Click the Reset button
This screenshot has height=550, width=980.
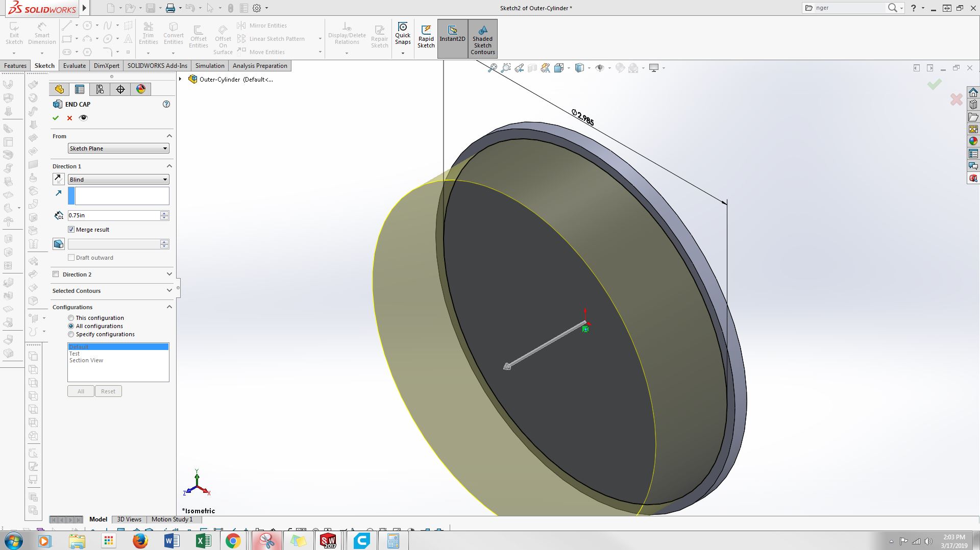pyautogui.click(x=108, y=391)
